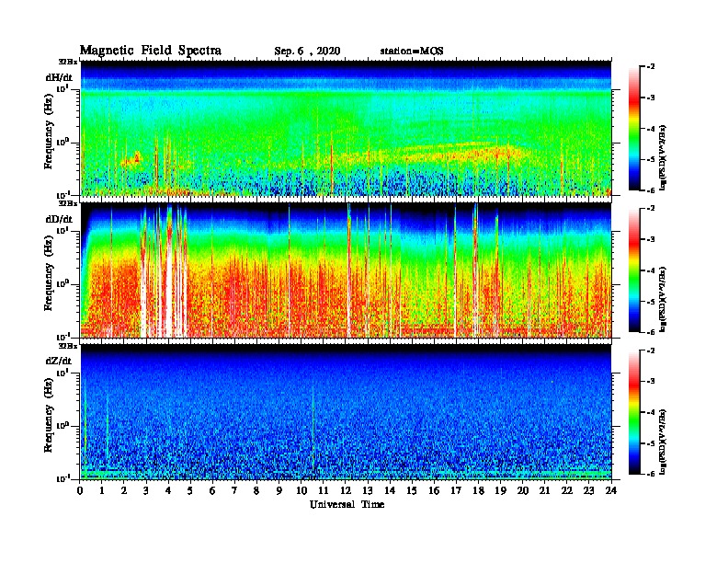Click the "-4" value on dD/dt color scale
The height and width of the screenshot is (563, 728).
coord(651,270)
